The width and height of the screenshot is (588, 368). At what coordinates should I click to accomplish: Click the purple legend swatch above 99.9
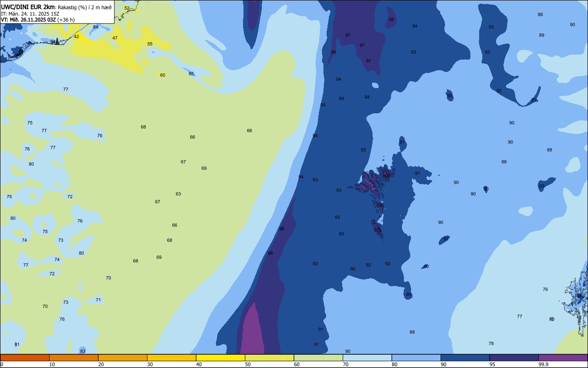point(563,357)
